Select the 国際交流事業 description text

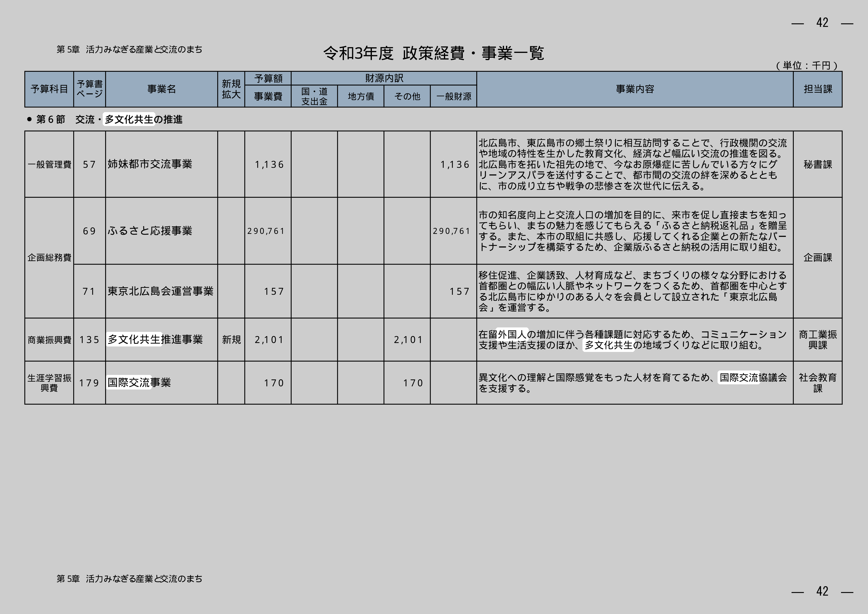pyautogui.click(x=632, y=383)
